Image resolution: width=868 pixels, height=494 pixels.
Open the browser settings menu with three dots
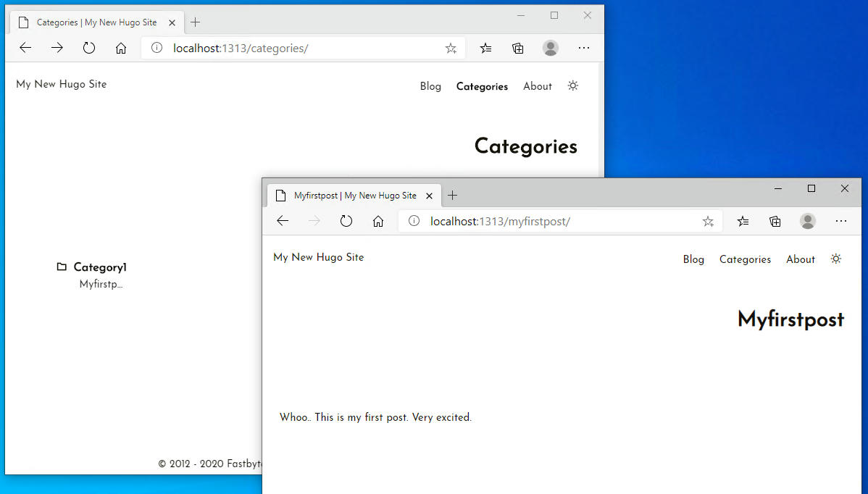841,221
